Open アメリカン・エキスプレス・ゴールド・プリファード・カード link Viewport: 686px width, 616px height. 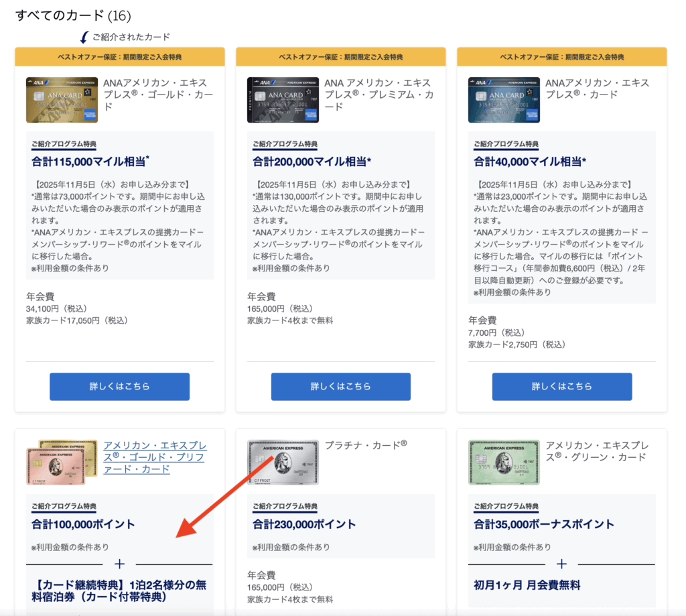[155, 457]
